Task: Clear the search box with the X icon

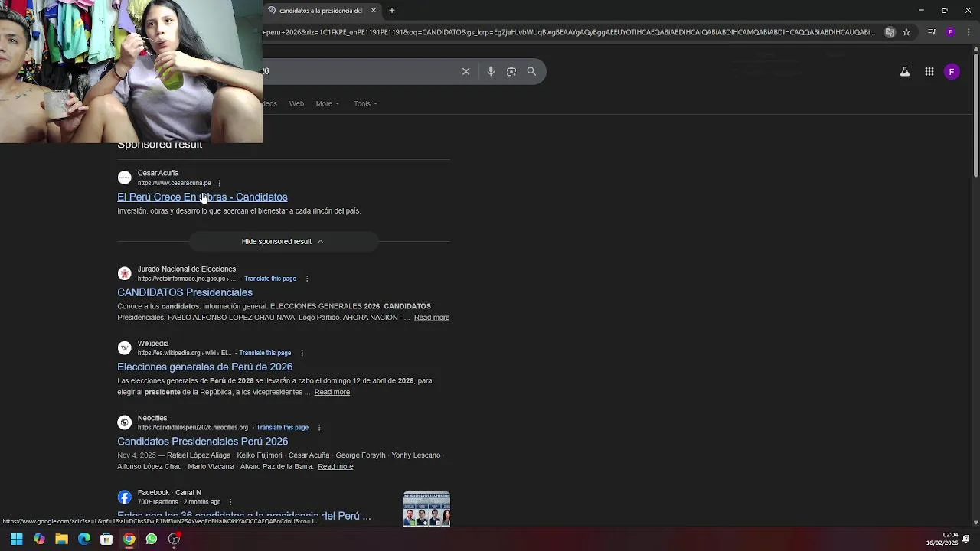Action: pyautogui.click(x=465, y=71)
